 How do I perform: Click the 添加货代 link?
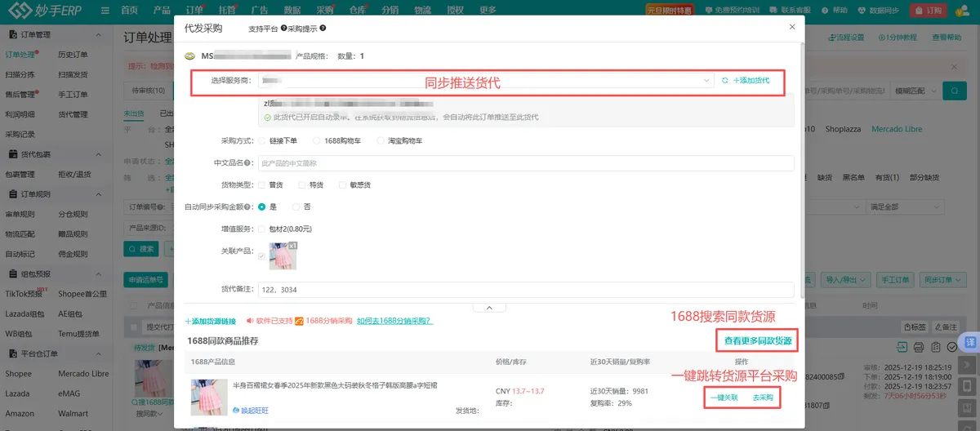pos(751,81)
